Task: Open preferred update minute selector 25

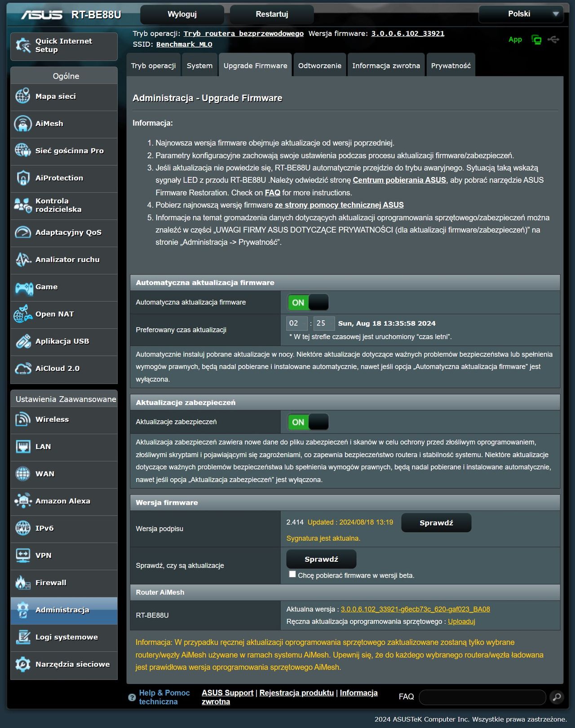Action: pos(324,323)
